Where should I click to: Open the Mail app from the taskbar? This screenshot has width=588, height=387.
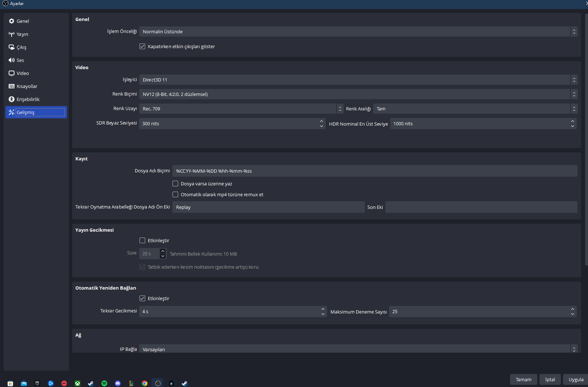point(24,383)
